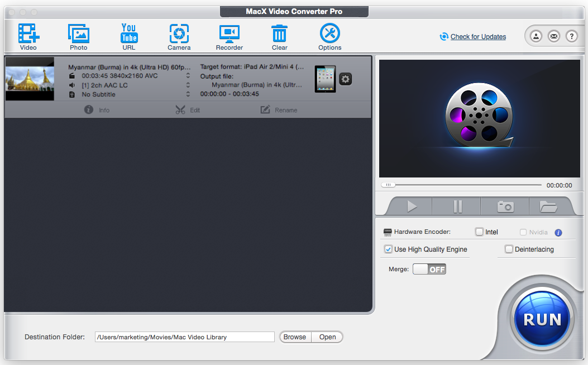Select the Myanmar video thumbnail
The height and width of the screenshot is (365, 588).
(30, 79)
